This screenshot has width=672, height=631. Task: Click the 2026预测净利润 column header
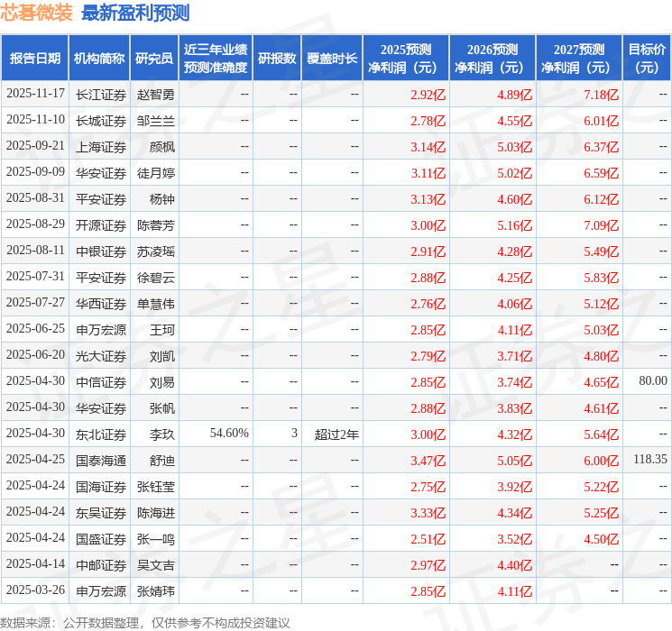tap(492, 59)
